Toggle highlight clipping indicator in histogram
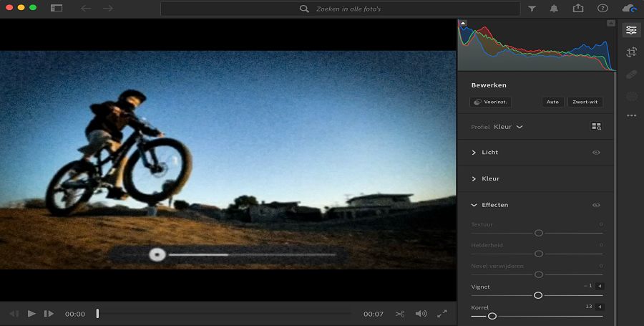The image size is (644, 326). (611, 23)
